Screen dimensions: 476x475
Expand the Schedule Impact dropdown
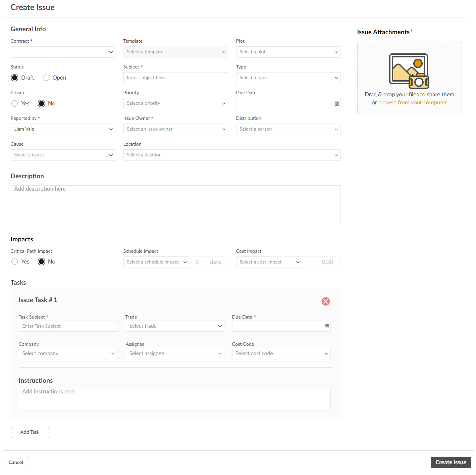click(x=156, y=262)
